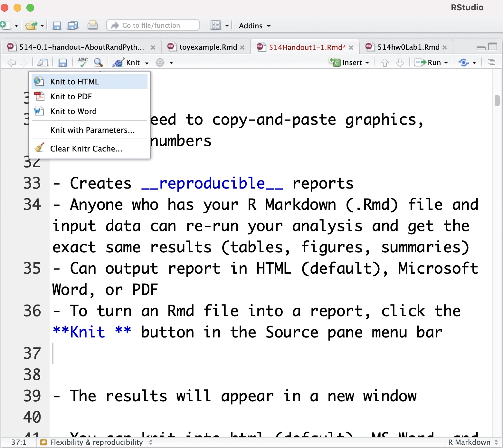This screenshot has width=503, height=448.
Task: Click the workspace panes grid icon
Action: [x=215, y=25]
